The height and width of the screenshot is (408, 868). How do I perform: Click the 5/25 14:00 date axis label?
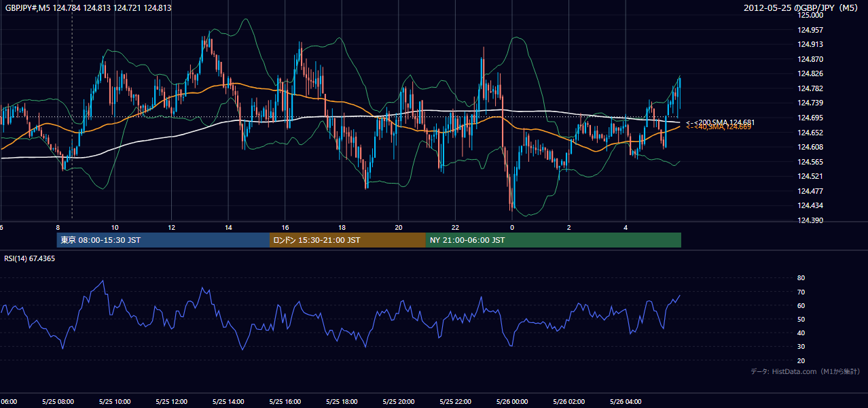[228, 402]
